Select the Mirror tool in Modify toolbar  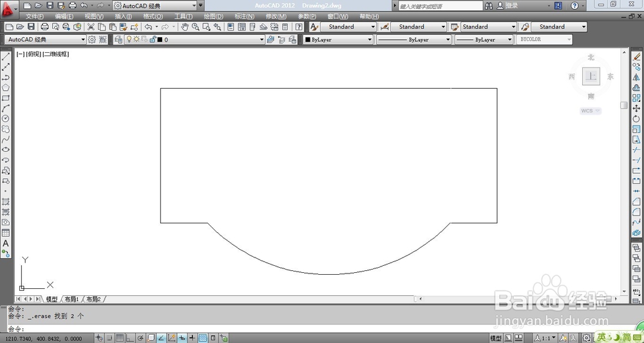[636, 77]
